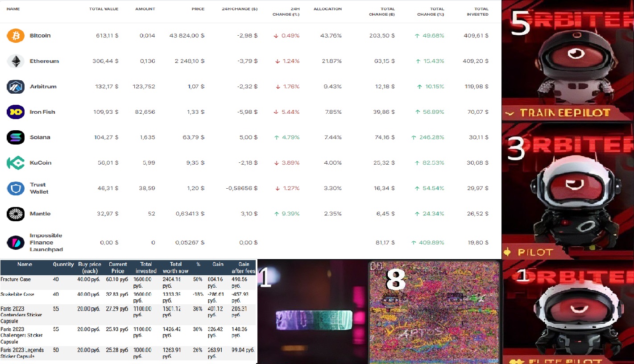This screenshot has height=364, width=634.
Task: Open the Mantle asset name
Action: [40, 214]
